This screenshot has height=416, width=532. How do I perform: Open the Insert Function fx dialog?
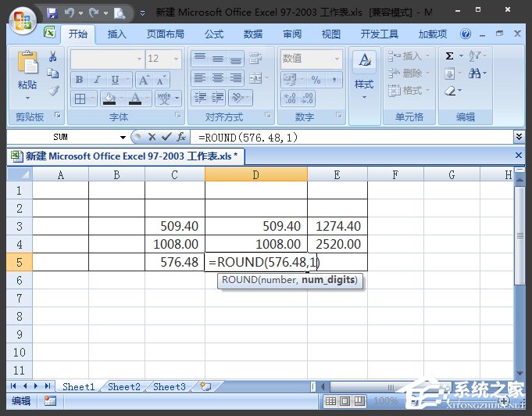pyautogui.click(x=180, y=137)
